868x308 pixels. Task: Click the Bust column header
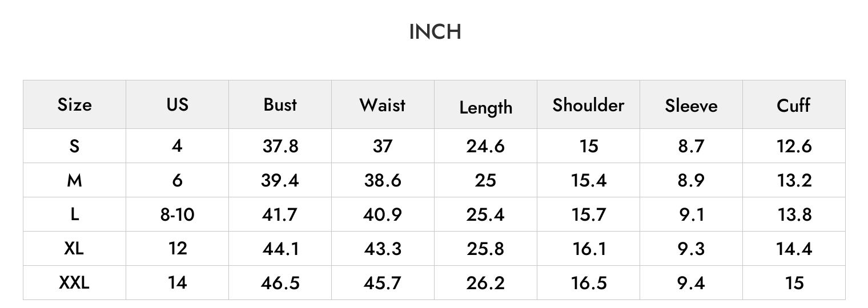[x=280, y=104]
